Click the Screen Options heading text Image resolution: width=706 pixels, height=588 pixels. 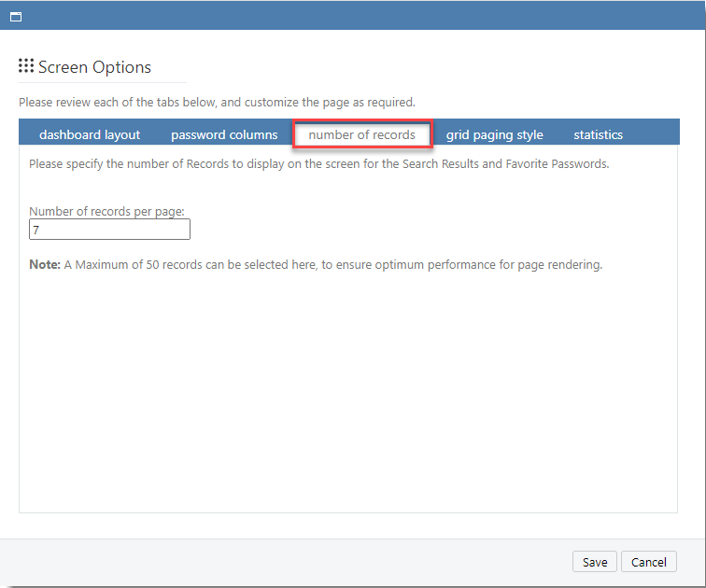coord(94,67)
